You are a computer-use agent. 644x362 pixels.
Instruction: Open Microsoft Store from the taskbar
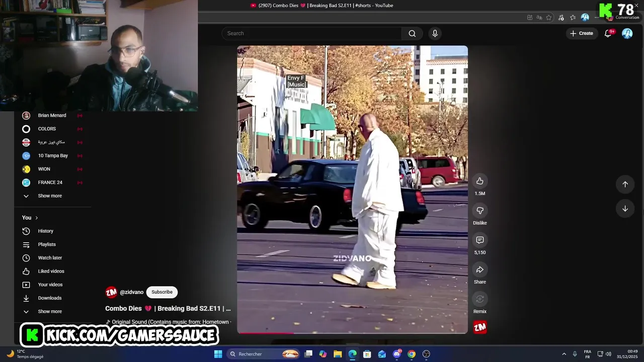[x=367, y=354]
